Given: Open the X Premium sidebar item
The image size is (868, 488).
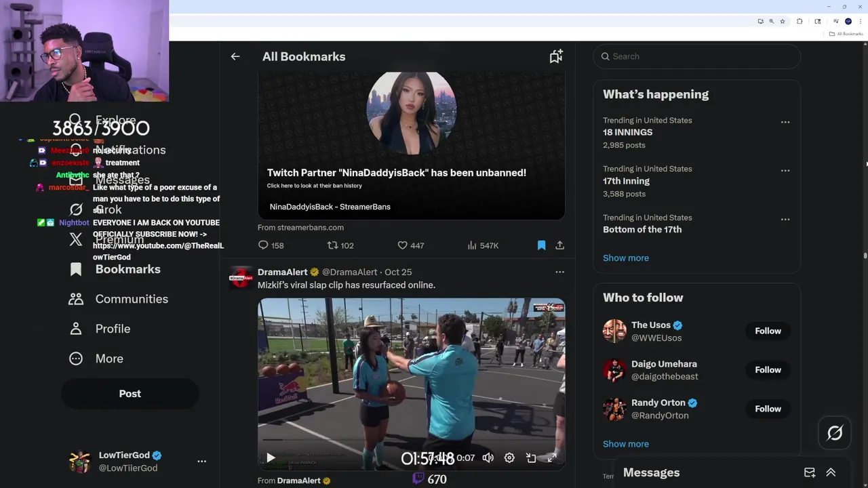Looking at the screenshot, I should 107,239.
